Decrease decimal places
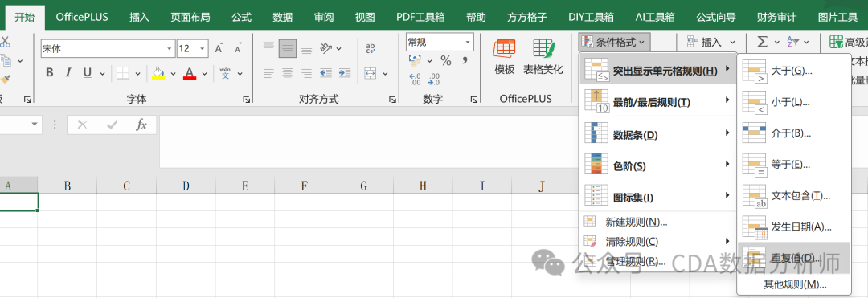Viewport: 868px width, 298px height. pos(434,79)
